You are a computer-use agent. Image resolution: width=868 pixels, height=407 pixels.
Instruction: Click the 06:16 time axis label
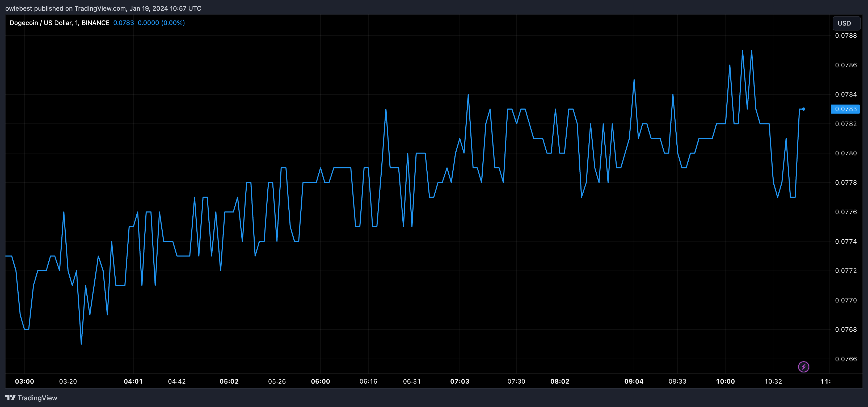pyautogui.click(x=368, y=381)
